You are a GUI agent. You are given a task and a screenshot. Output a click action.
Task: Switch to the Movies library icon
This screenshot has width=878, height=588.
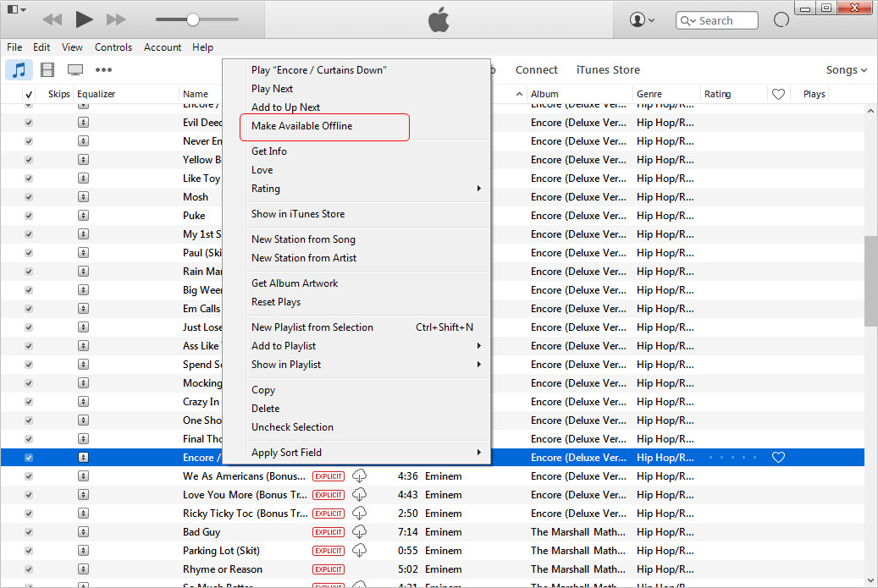(47, 70)
